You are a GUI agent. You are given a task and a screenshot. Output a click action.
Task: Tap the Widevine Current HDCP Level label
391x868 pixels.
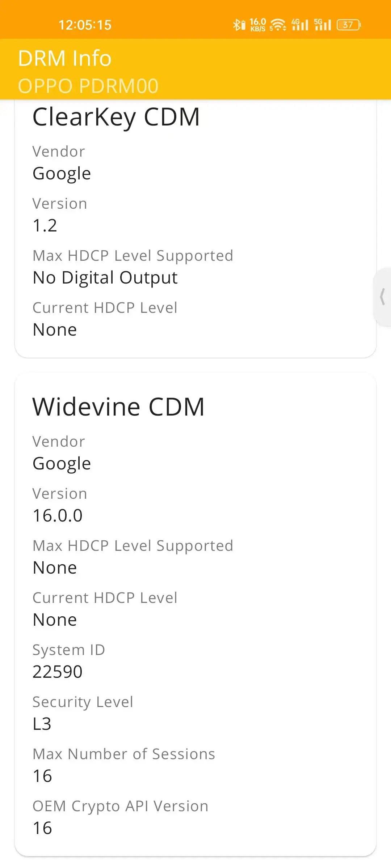[105, 598]
